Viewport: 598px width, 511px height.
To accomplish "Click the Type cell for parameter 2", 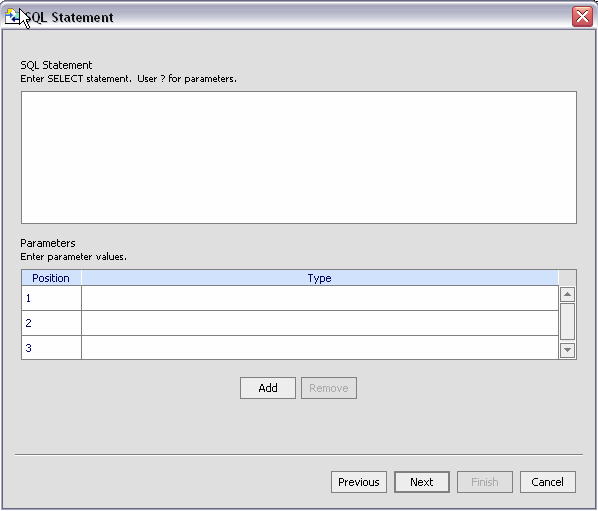I will (320, 323).
